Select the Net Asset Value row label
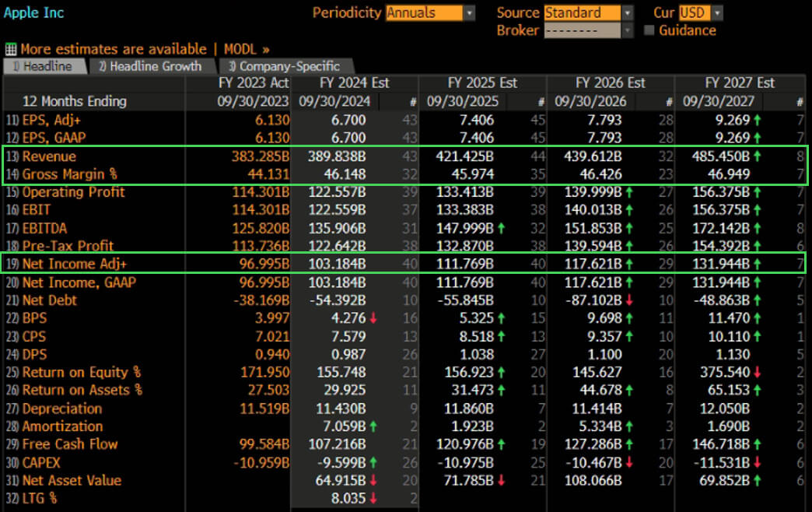Screen dimensions: 812x512 coord(72,481)
